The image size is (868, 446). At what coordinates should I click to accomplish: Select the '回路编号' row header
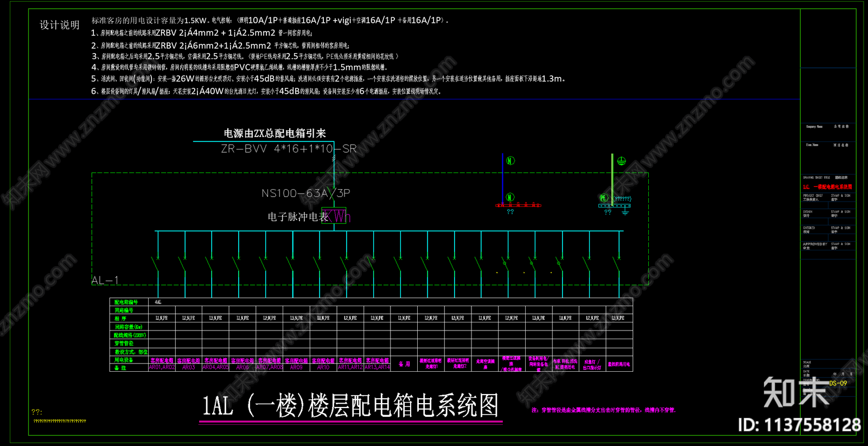tap(124, 310)
